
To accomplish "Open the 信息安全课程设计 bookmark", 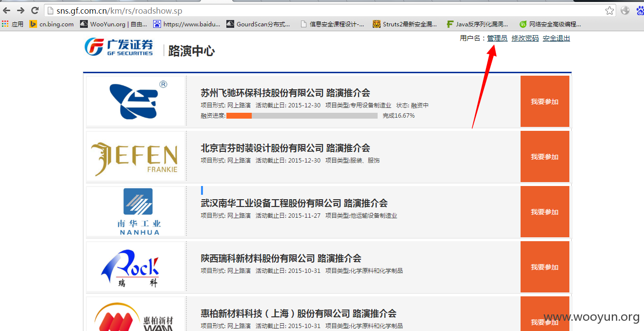I will point(332,24).
